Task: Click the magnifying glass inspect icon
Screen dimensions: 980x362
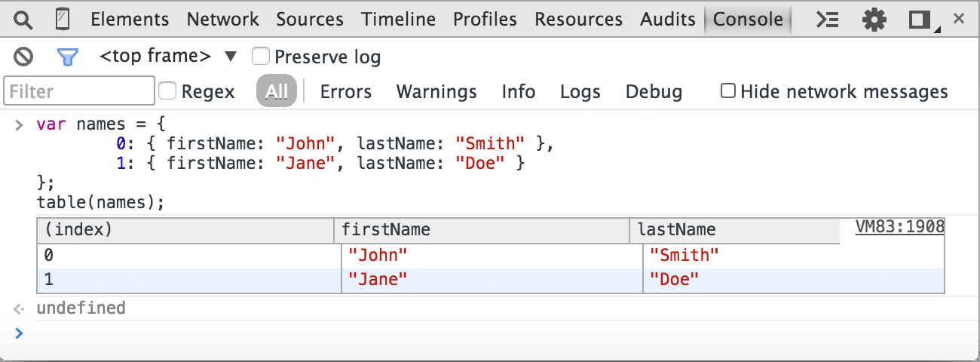Action: point(23,20)
